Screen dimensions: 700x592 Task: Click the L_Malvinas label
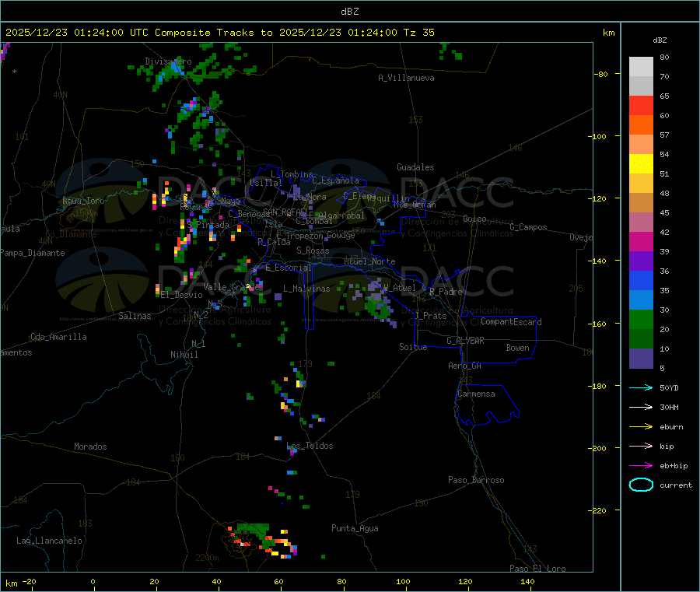306,289
